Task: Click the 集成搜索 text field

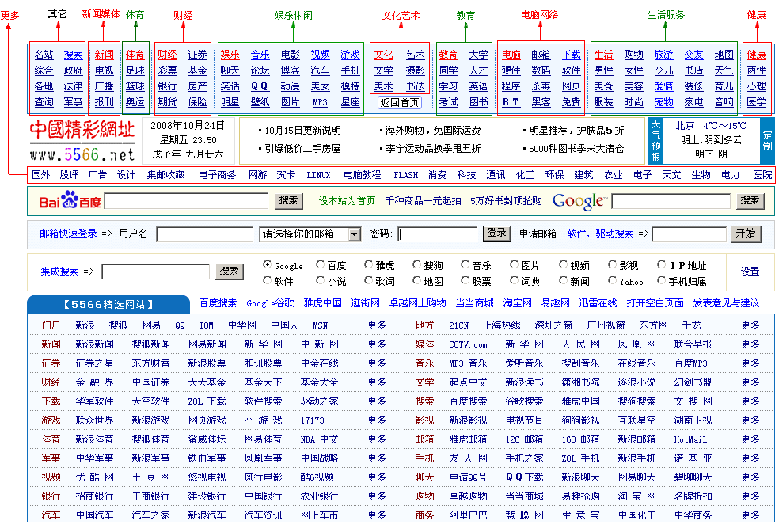Action: click(156, 272)
